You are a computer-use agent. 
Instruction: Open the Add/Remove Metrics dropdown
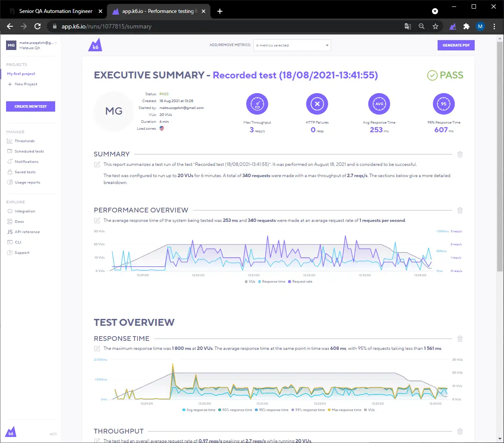(292, 45)
